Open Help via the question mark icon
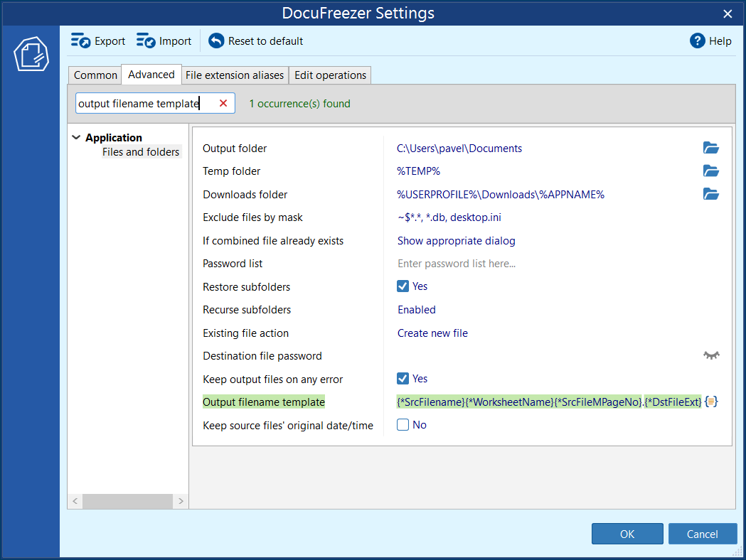 click(696, 41)
